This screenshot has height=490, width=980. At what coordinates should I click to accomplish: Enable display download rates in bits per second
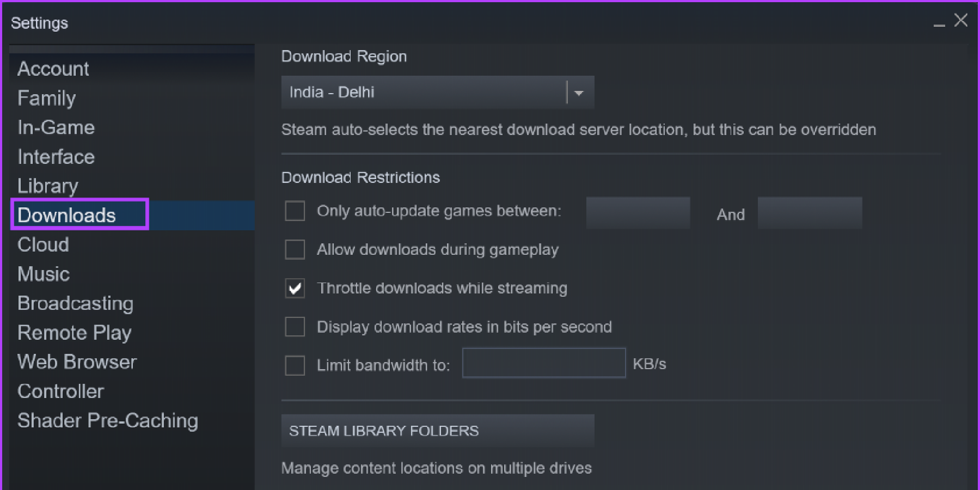tap(295, 327)
